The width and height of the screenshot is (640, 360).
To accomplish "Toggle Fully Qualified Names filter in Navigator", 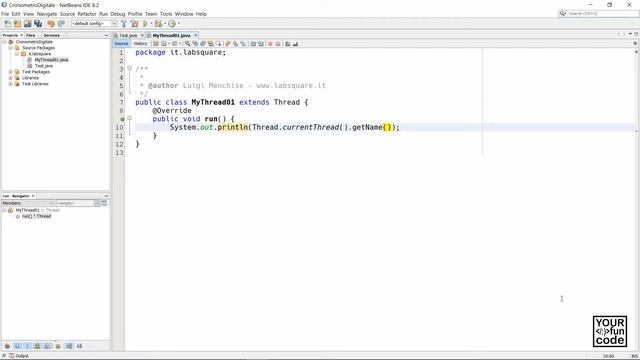I will point(58,346).
